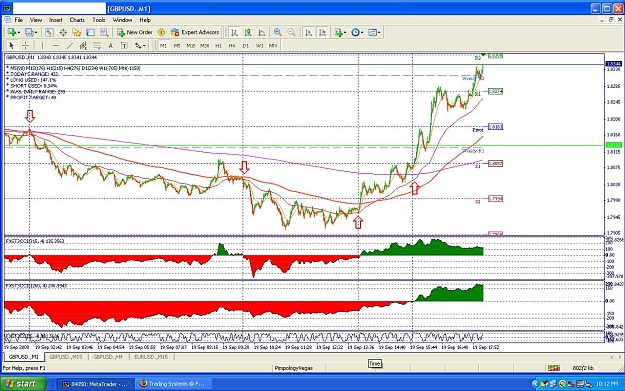Toggle Auto Scroll to latest bar
Viewport: 625px width, 391px height.
pos(309,32)
